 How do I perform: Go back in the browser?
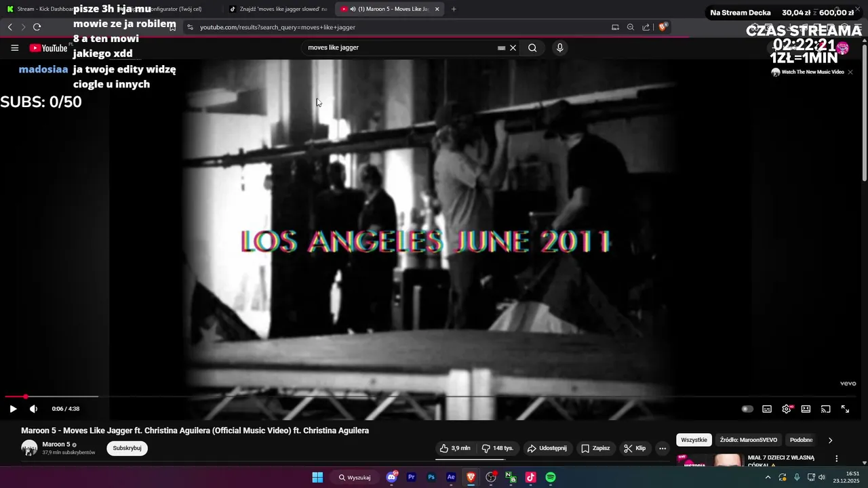click(x=9, y=27)
